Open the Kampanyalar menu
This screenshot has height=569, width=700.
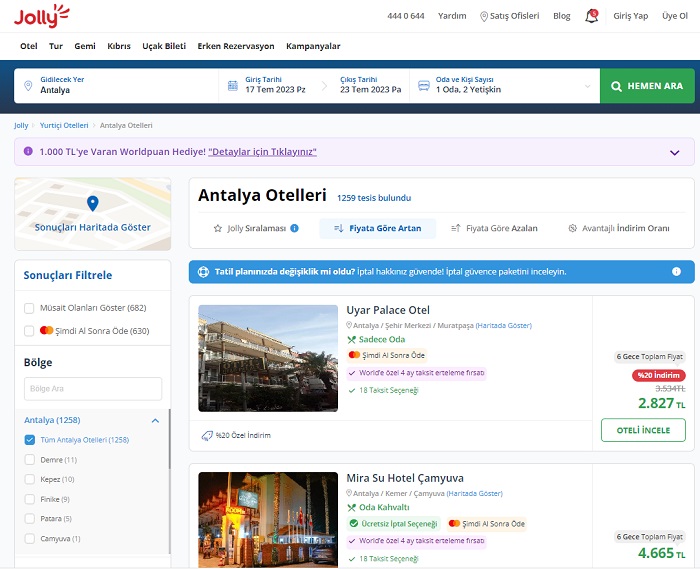point(313,46)
